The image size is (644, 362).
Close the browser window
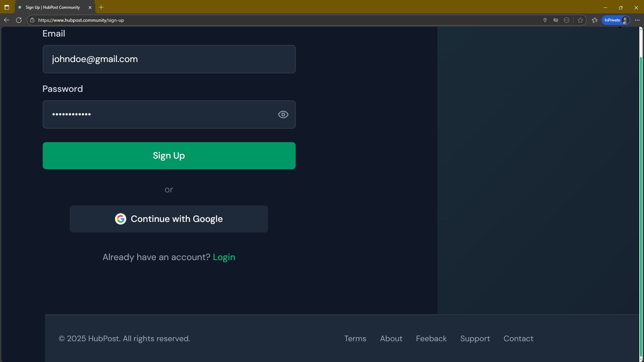[636, 7]
